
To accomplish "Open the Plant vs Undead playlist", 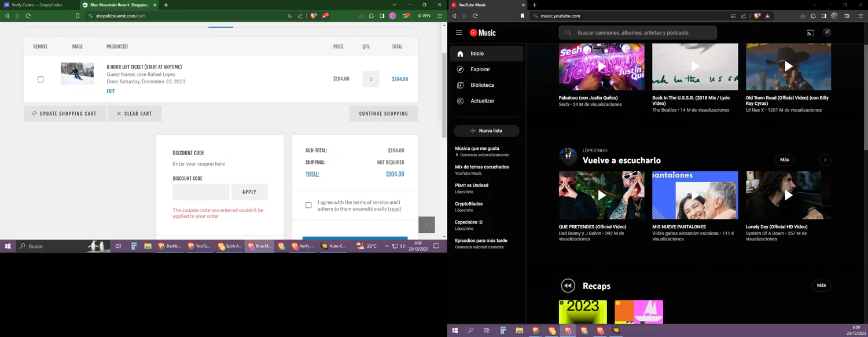I will coord(487,188).
